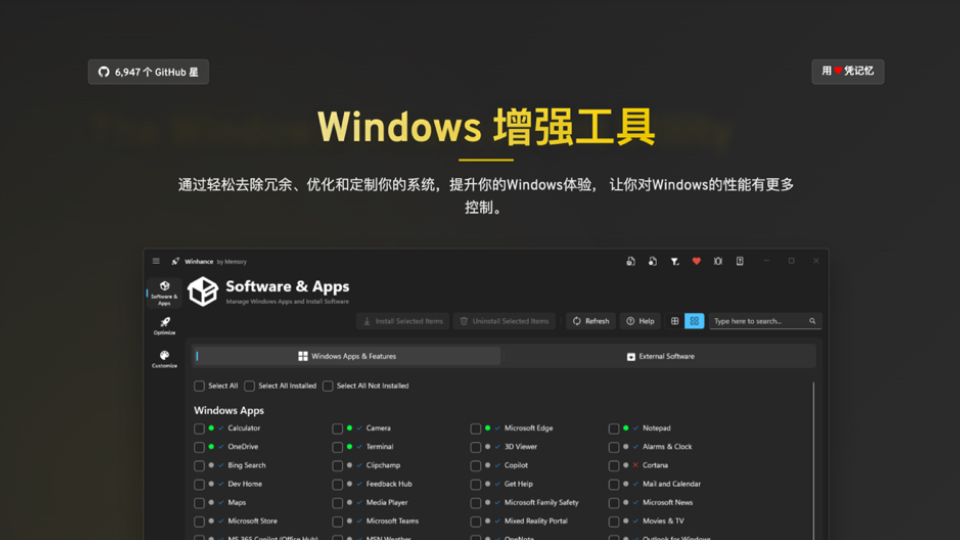Click the first file icon in title bar
Screen dimensions: 960x540
click(631, 261)
